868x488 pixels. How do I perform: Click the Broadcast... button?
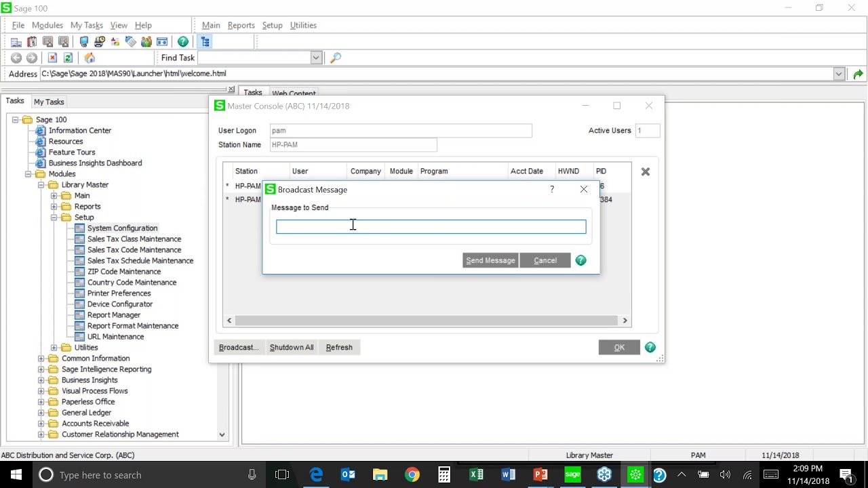pyautogui.click(x=239, y=347)
